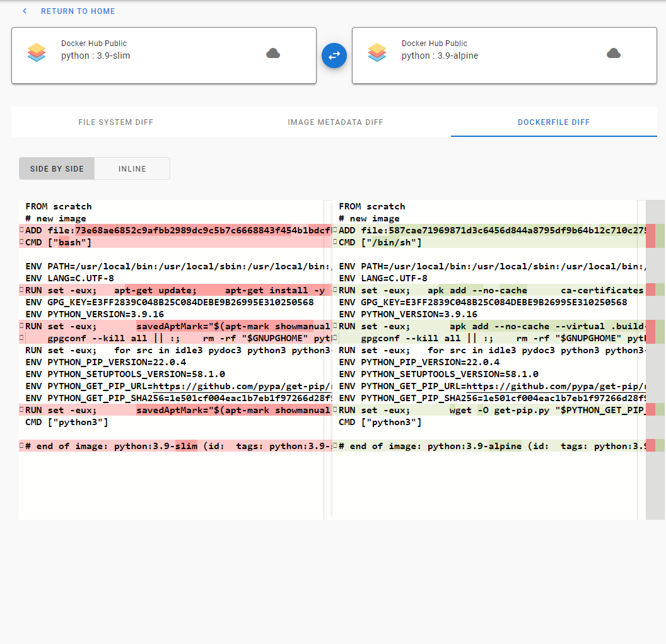Switch to the FILE SYSTEM DIFF tab

pos(115,122)
